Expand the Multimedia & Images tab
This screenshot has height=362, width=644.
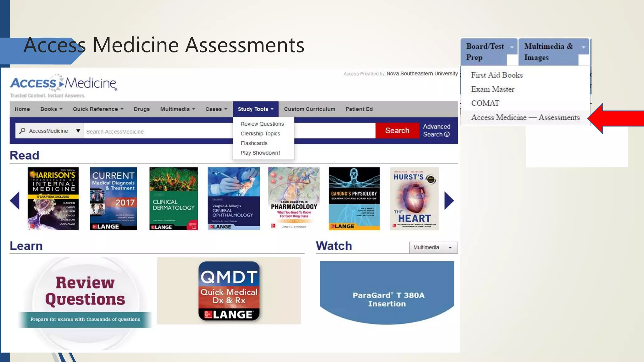553,52
